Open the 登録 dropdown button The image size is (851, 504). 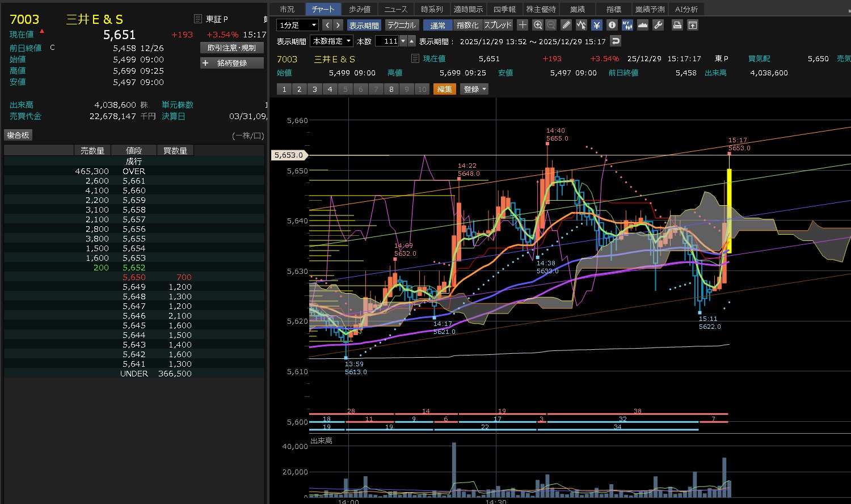pos(475,89)
